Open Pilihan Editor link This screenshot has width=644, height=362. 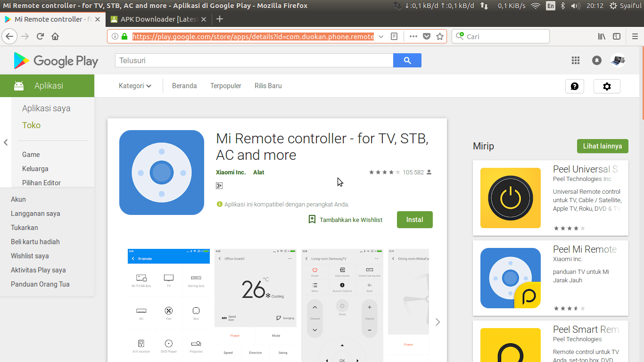41,183
